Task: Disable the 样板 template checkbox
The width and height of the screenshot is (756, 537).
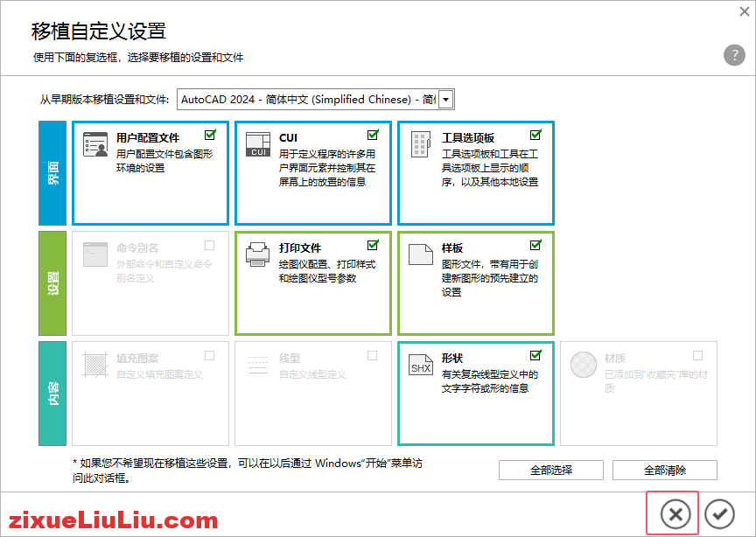Action: pyautogui.click(x=535, y=245)
